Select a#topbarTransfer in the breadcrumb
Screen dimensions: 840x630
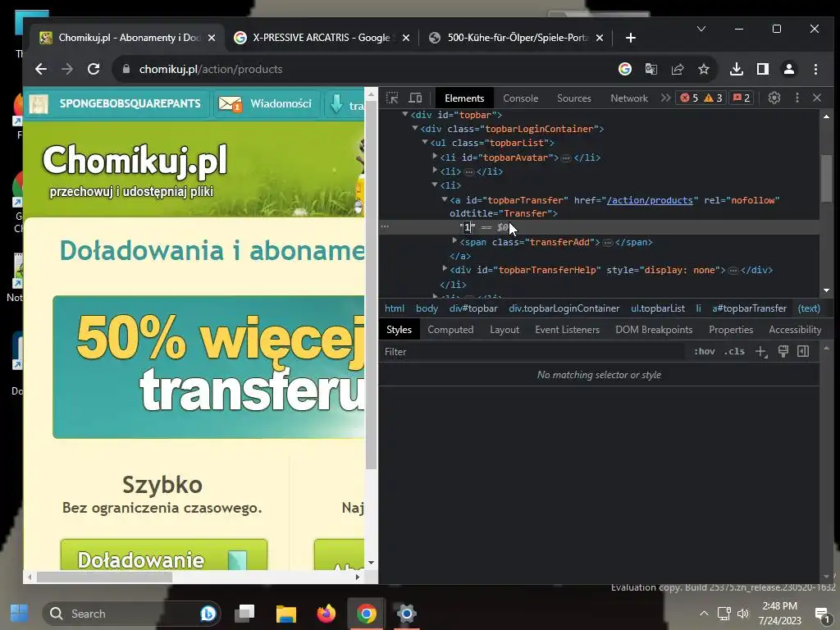[x=749, y=308]
